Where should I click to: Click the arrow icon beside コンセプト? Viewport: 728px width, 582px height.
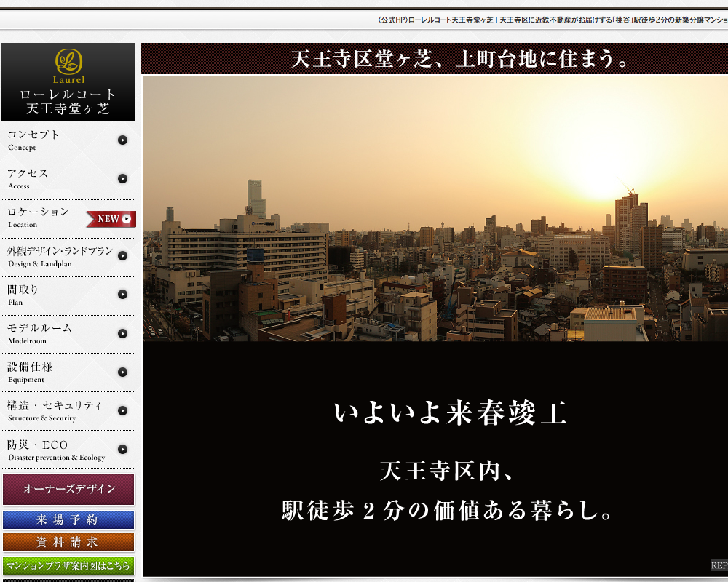point(122,140)
